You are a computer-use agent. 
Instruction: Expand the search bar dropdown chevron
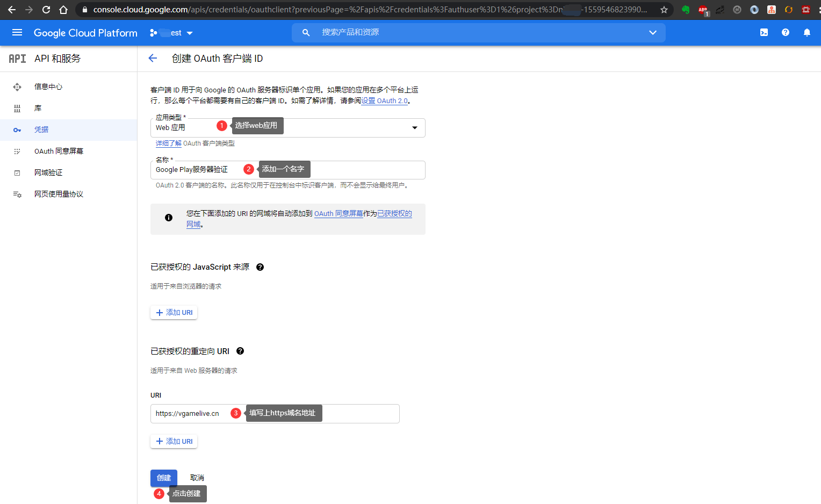(653, 33)
